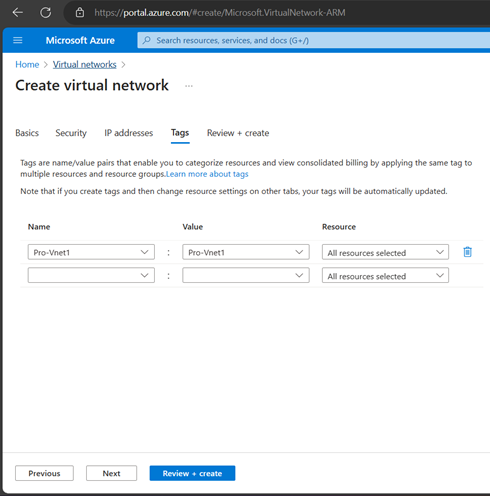Reload the page with refresh icon

(x=46, y=13)
